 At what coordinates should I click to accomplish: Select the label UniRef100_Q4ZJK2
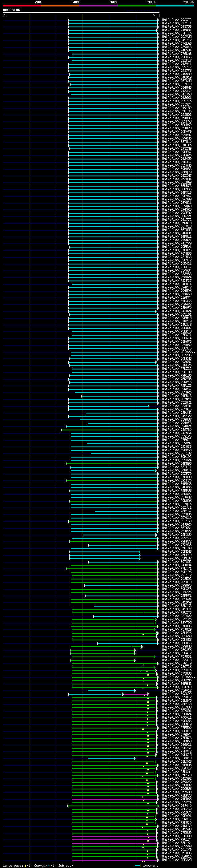coord(177,91)
